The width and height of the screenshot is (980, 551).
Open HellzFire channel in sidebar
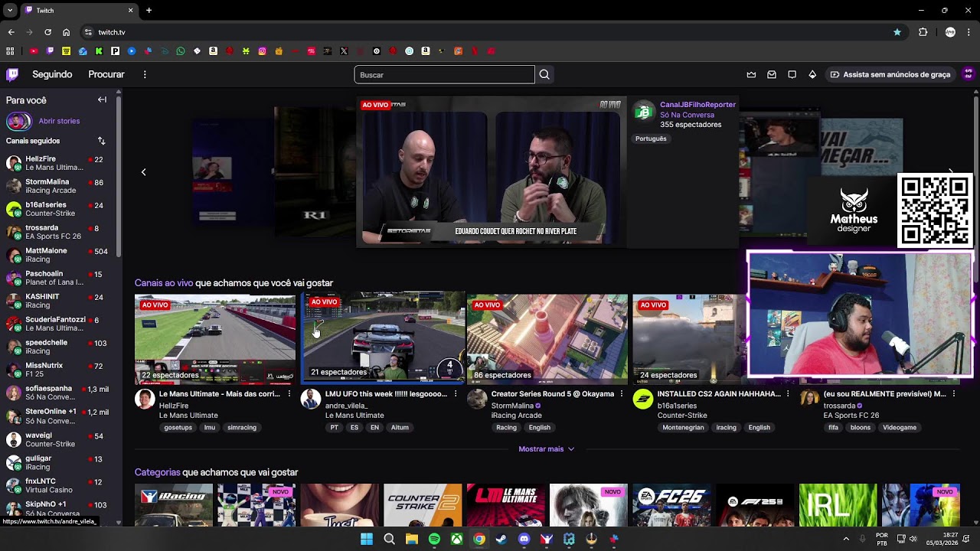pos(61,163)
